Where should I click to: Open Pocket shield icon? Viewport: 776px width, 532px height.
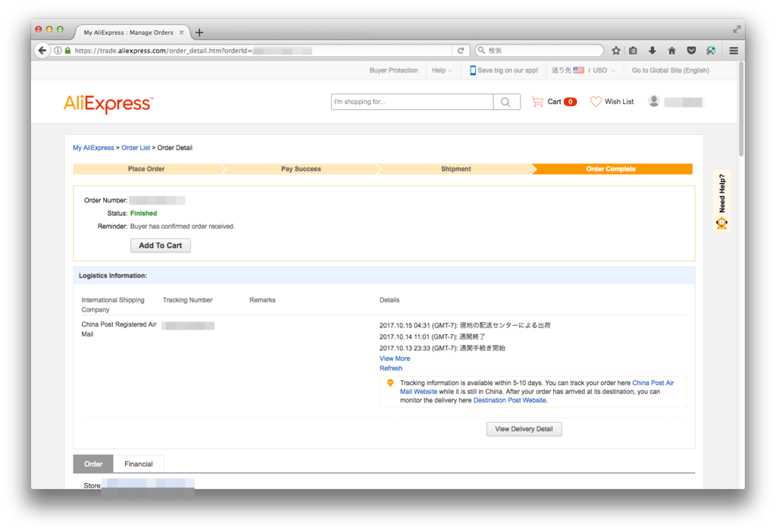click(x=691, y=51)
